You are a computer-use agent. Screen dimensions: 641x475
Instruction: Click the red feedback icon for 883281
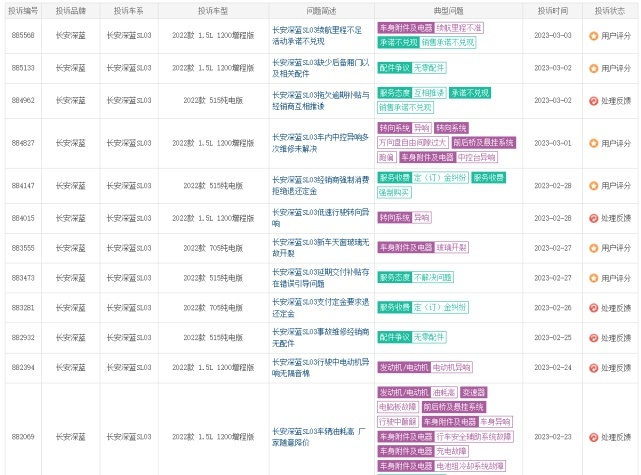point(593,308)
